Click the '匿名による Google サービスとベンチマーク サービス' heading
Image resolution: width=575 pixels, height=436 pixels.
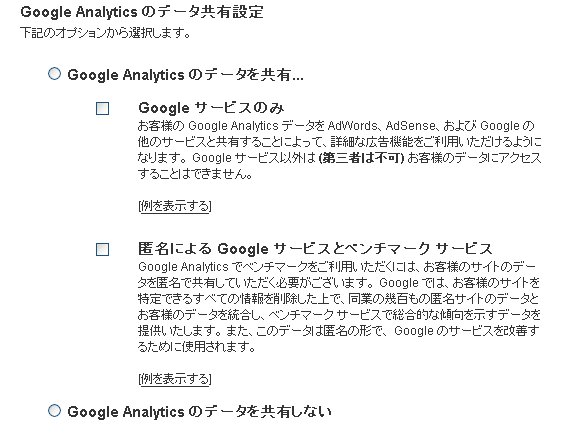tap(315, 249)
